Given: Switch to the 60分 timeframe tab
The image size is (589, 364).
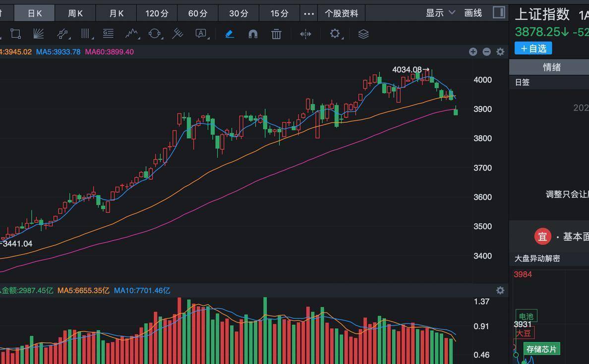Looking at the screenshot, I should [197, 13].
